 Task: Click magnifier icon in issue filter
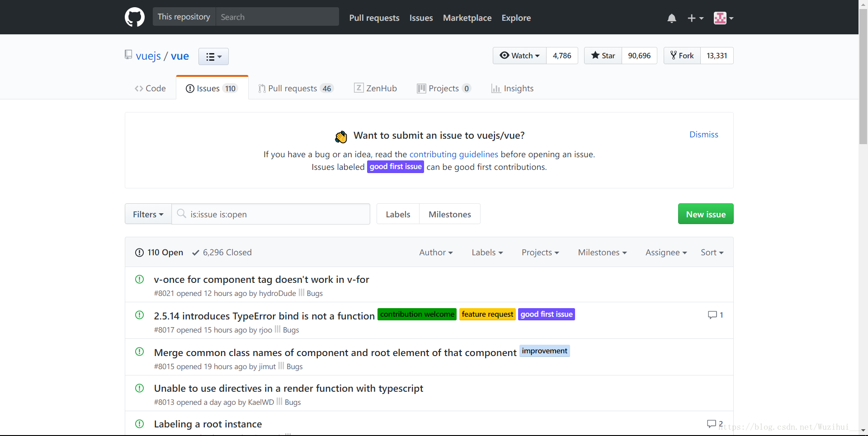coord(181,213)
